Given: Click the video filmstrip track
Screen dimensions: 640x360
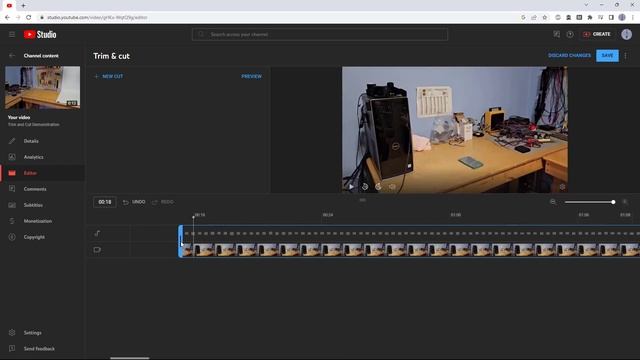Looking at the screenshot, I should (411, 249).
